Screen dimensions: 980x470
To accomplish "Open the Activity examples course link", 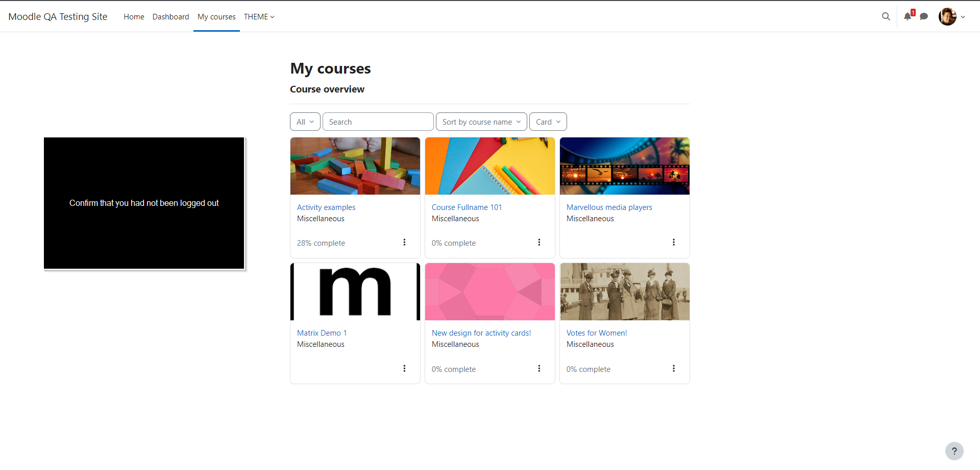I will click(x=326, y=207).
